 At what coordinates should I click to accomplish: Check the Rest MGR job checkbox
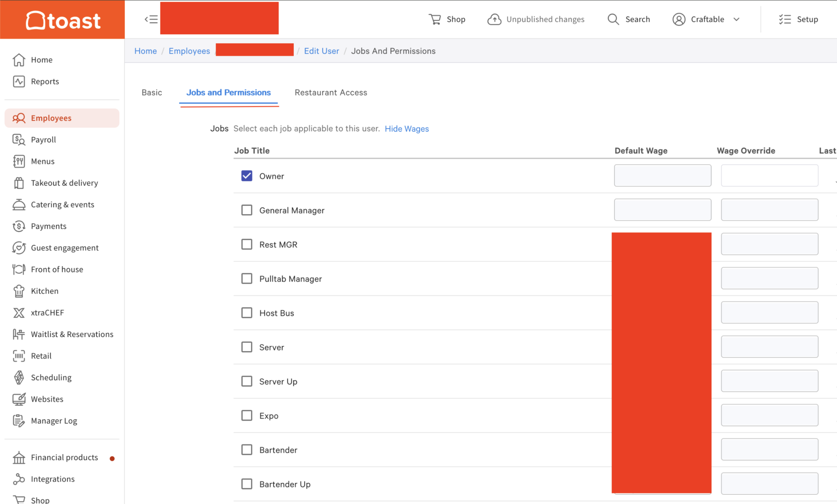pos(247,244)
